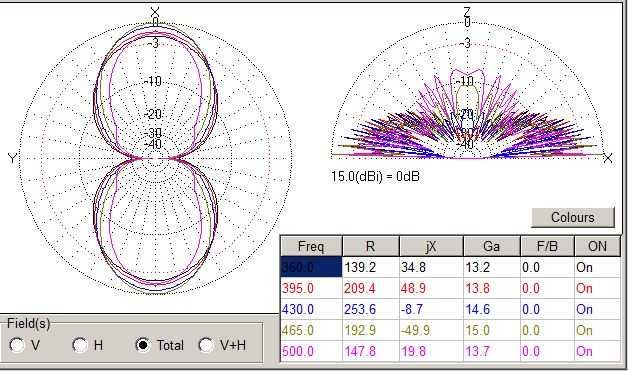Click the Freq column header

tap(311, 246)
